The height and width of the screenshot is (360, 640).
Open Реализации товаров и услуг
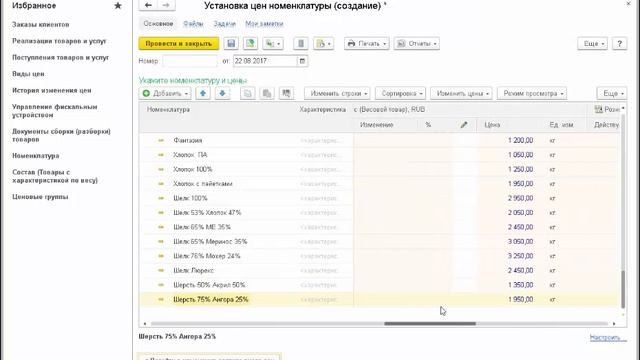pos(59,41)
